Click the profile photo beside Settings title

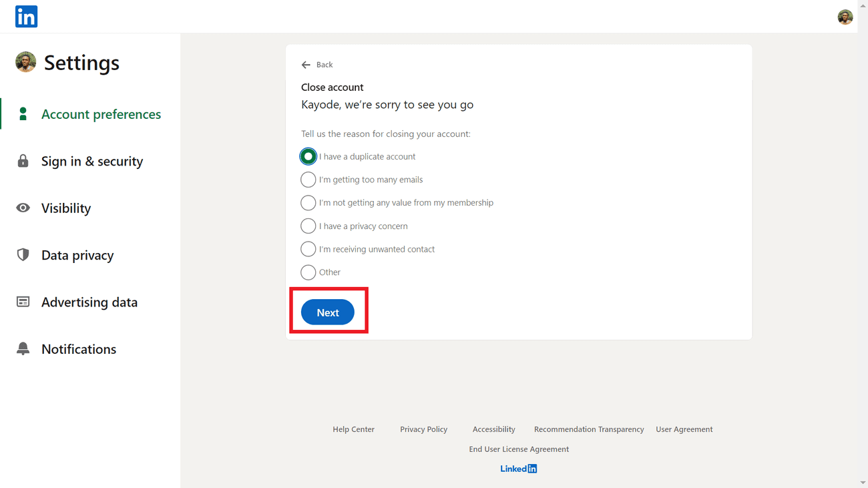click(x=26, y=62)
